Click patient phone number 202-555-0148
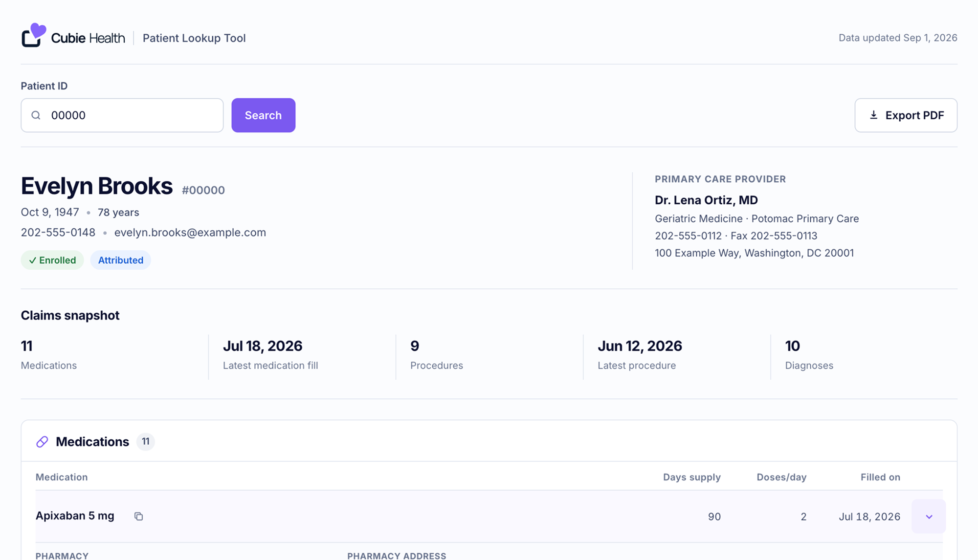This screenshot has width=978, height=560. (58, 233)
